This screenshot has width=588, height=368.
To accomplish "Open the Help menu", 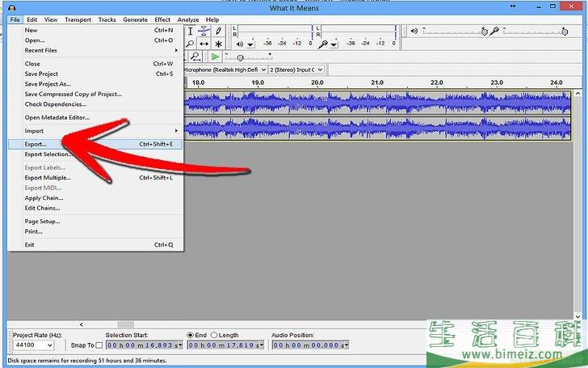I will tap(212, 19).
